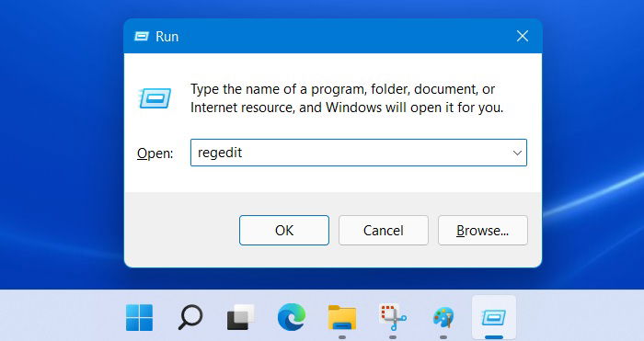644x341 pixels.
Task: Open the Windows Start menu
Action: click(139, 317)
